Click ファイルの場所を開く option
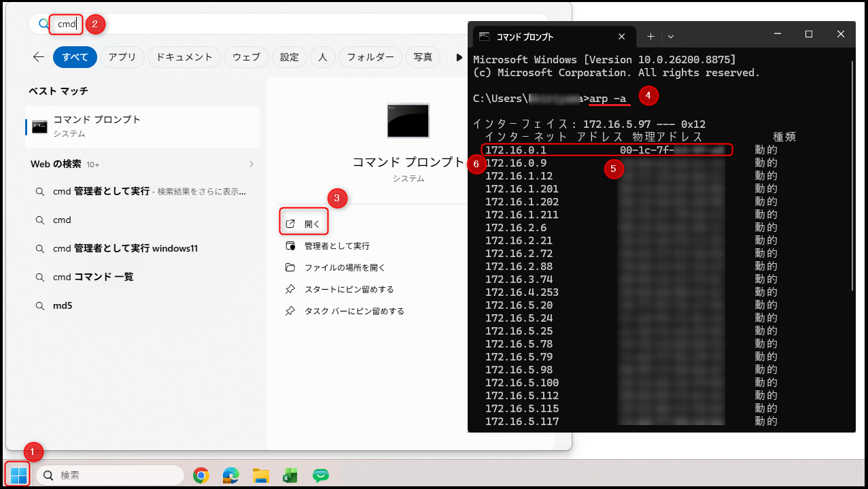 tap(336, 267)
